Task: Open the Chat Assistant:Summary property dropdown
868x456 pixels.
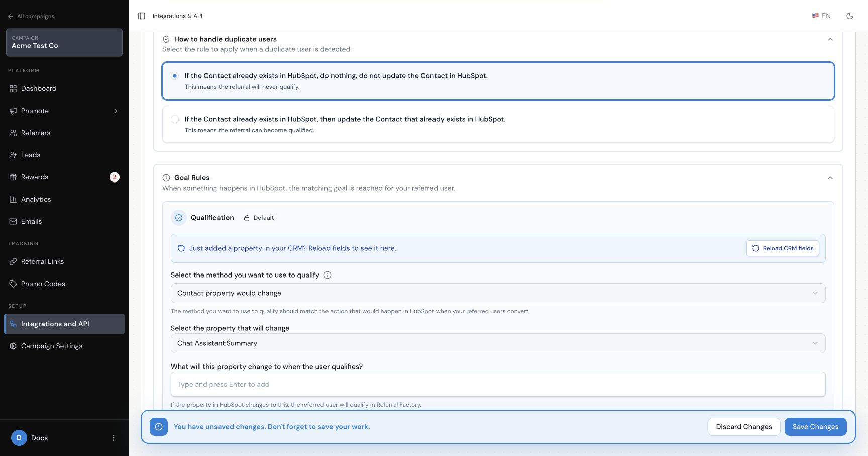Action: coord(498,343)
